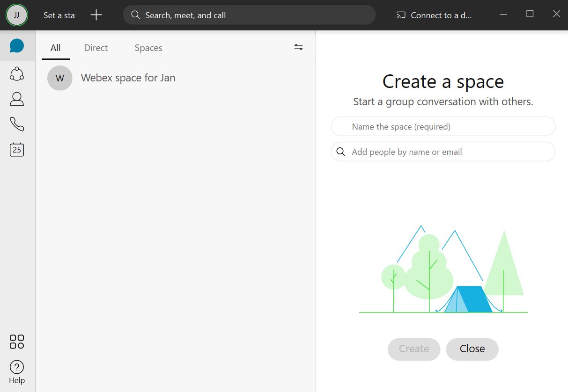
Task: Click the JJ profile avatar
Action: [x=17, y=15]
